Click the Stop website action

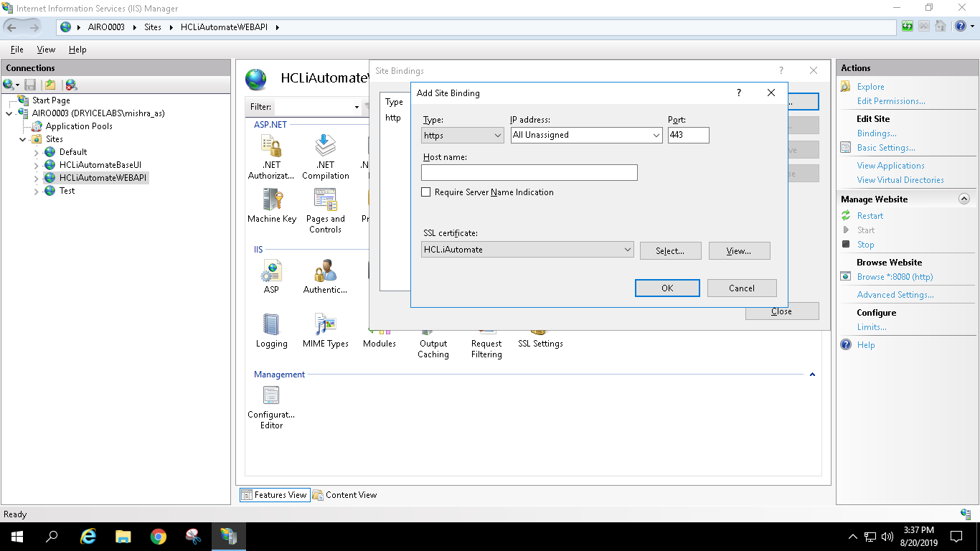865,245
